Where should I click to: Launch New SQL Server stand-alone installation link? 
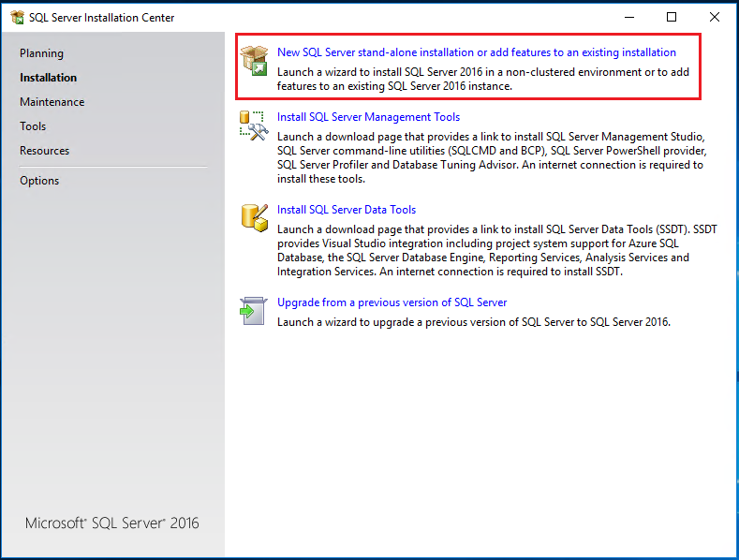point(477,52)
